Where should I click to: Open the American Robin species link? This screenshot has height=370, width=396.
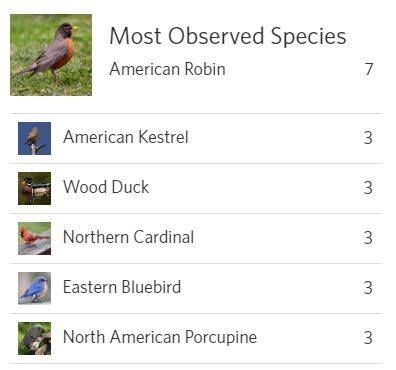coord(167,69)
